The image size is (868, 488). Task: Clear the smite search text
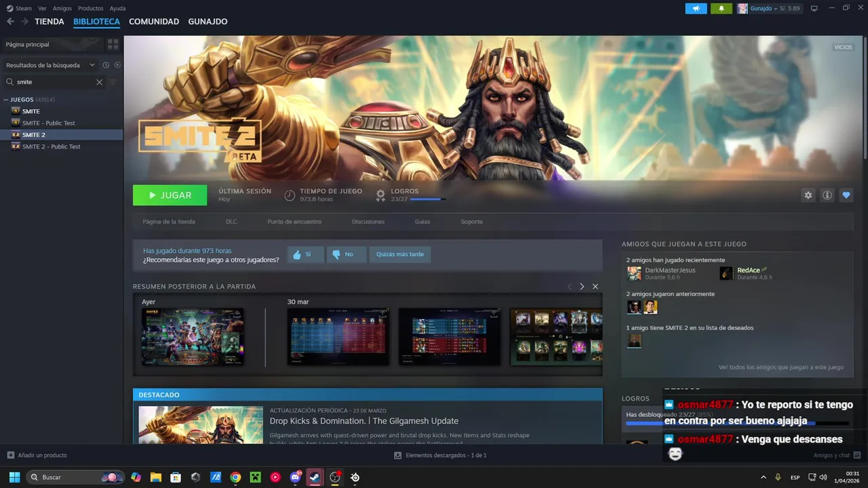coord(99,82)
